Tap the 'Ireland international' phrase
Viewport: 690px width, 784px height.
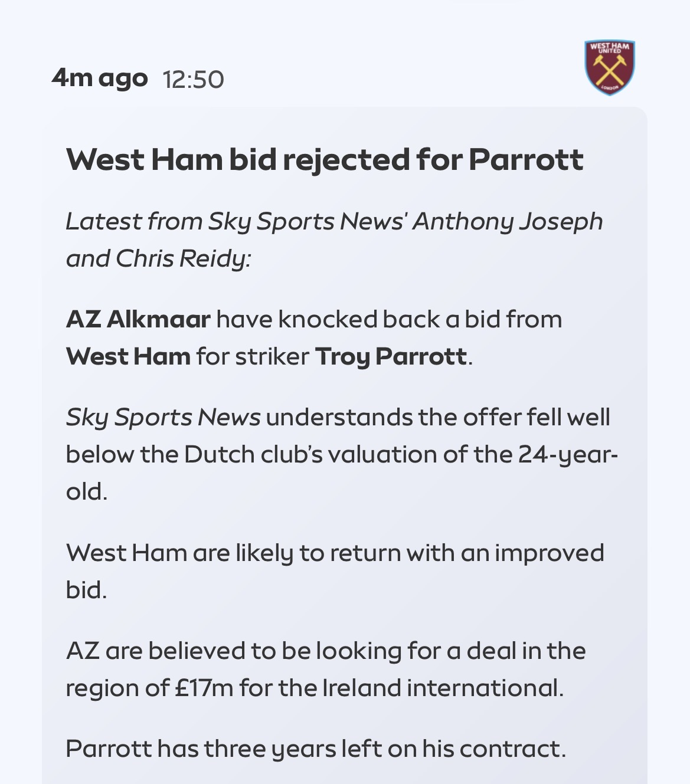[x=443, y=688]
